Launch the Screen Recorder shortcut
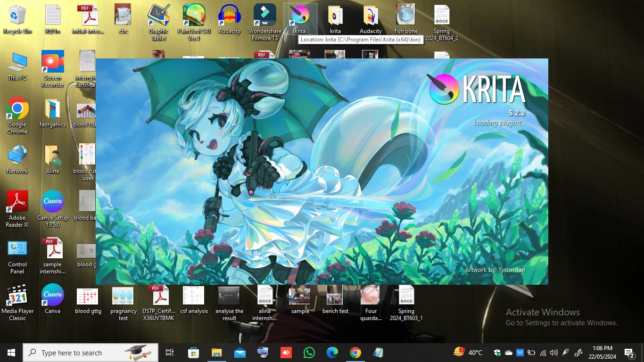Screen dimensions: 644x362 (x=53, y=69)
